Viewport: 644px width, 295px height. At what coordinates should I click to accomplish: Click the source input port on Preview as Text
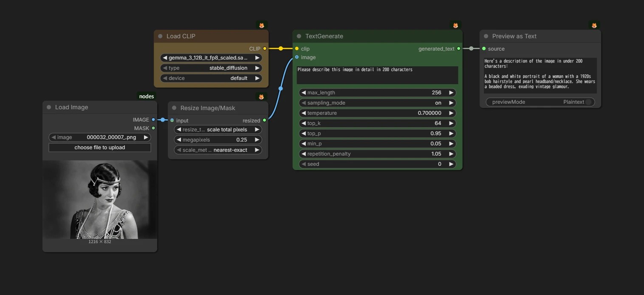pyautogui.click(x=484, y=49)
